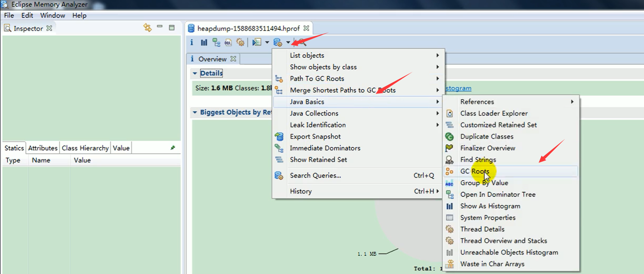This screenshot has height=274, width=644.
Task: Open the OQL query editor icon
Action: coord(228,42)
